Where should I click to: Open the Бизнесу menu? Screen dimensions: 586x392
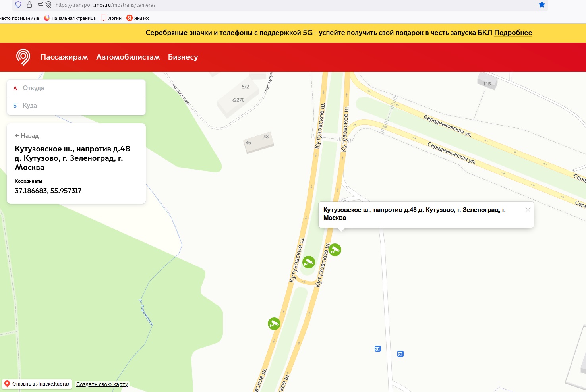pyautogui.click(x=183, y=57)
